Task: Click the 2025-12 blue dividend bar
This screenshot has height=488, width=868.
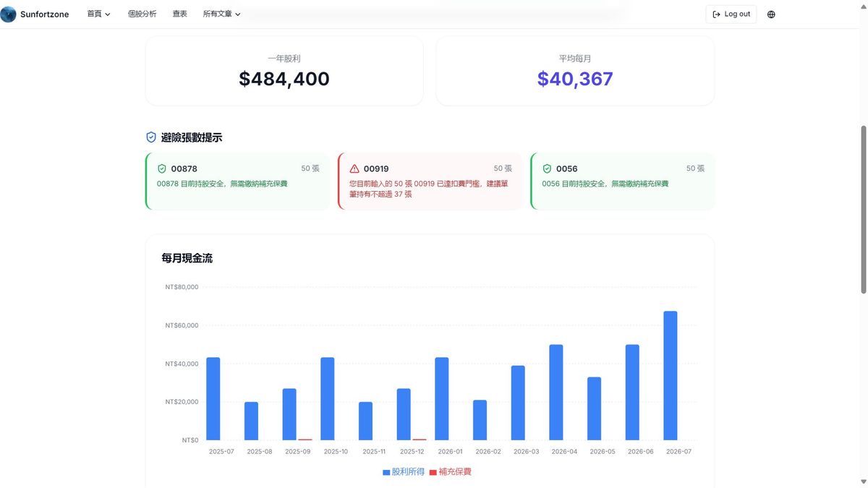Action: pyautogui.click(x=404, y=414)
